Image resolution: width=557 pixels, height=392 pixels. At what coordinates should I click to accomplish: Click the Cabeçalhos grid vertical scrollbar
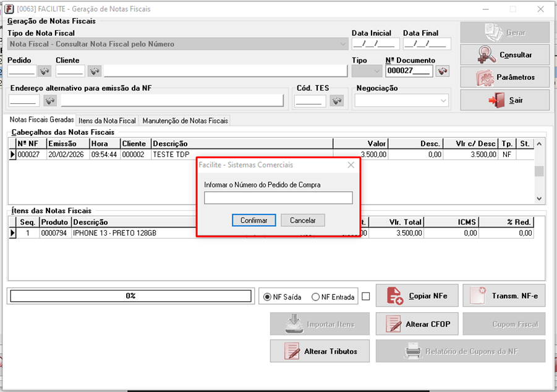pos(539,171)
